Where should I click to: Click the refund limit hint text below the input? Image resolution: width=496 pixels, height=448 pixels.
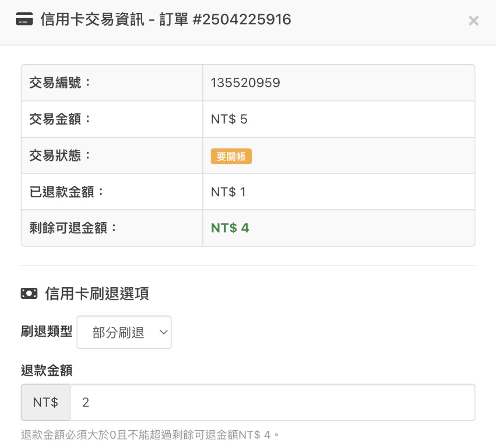pos(150,434)
